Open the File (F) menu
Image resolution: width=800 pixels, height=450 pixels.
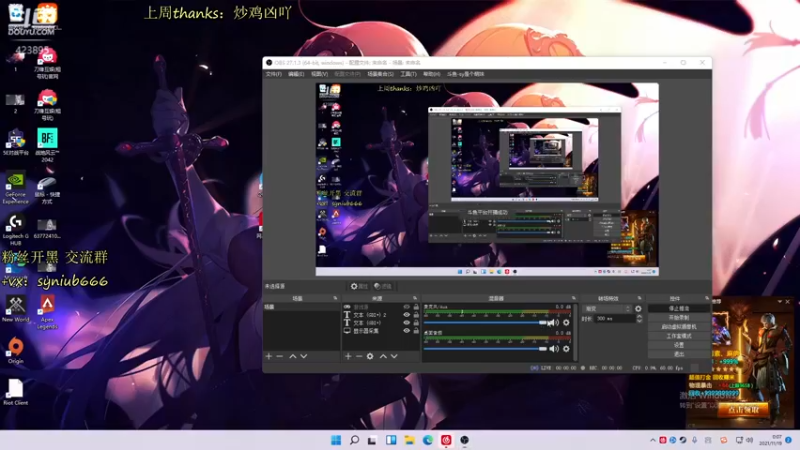pyautogui.click(x=273, y=74)
